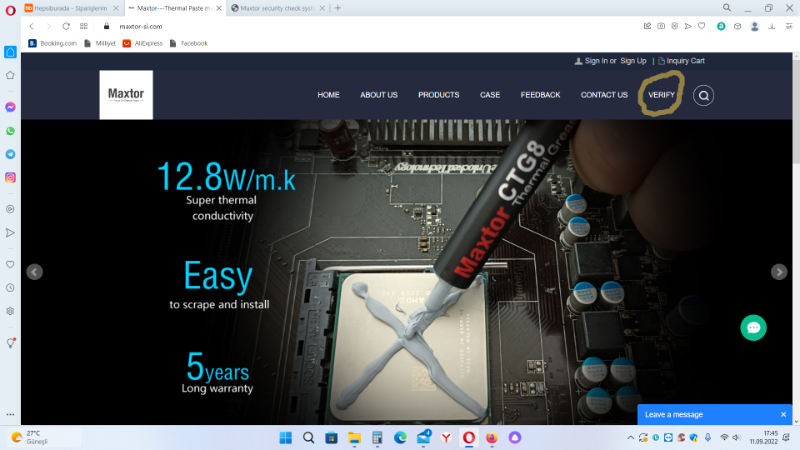Open the FEEDBACK menu item
The width and height of the screenshot is (800, 450).
[540, 95]
